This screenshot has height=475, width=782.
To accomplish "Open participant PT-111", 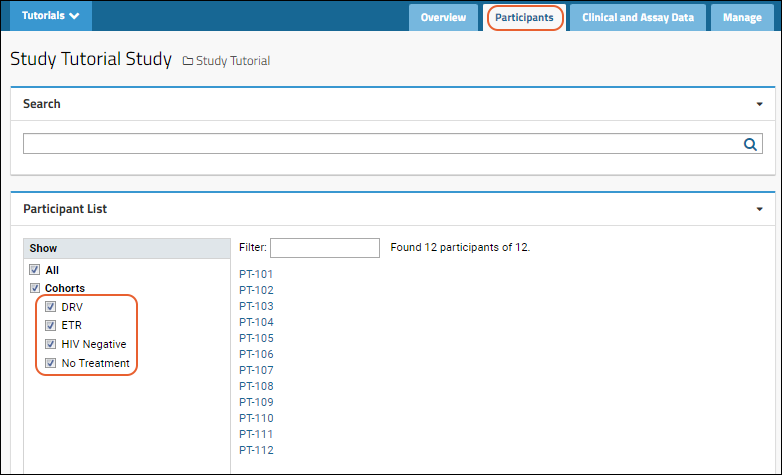I will 256,434.
